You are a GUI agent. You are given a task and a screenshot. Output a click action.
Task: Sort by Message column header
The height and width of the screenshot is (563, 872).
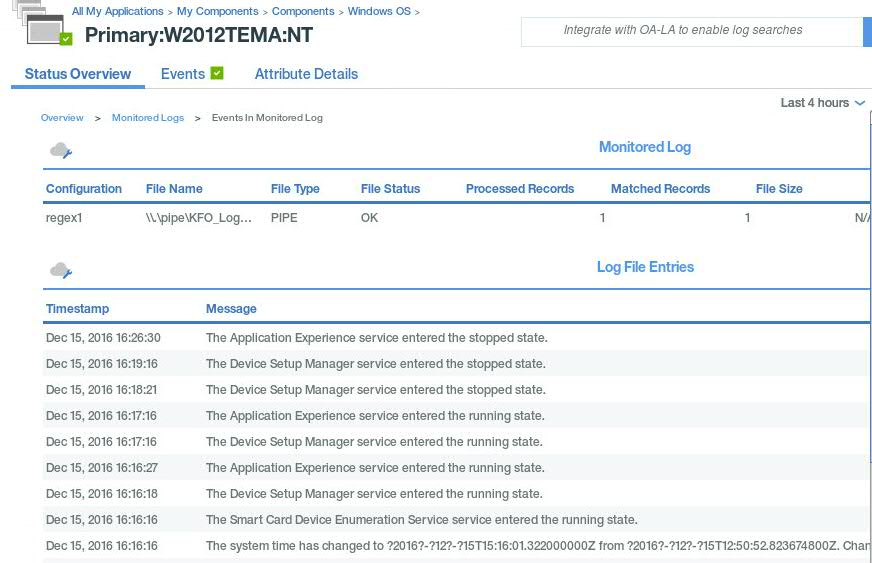coord(231,309)
